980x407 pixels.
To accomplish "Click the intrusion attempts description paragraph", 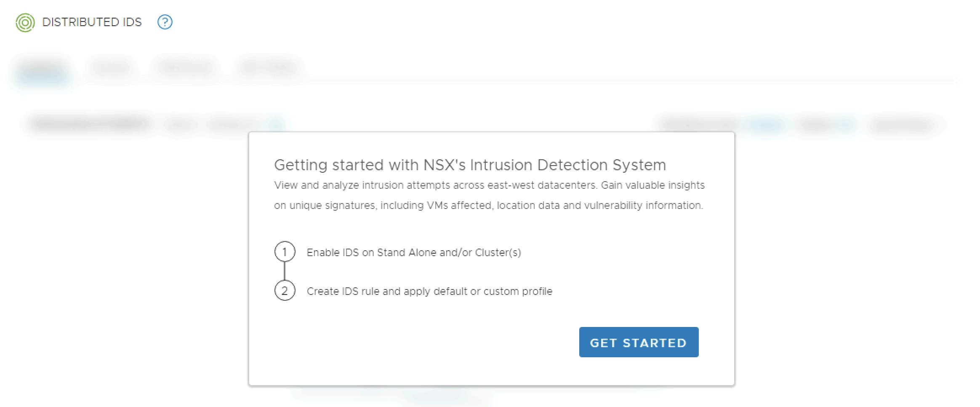I will pos(489,195).
